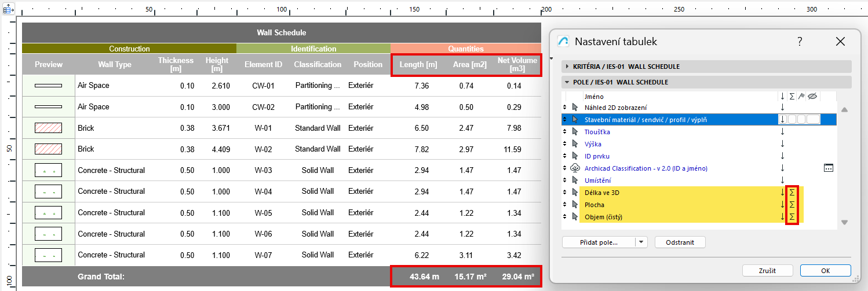Open the help question mark in dialog

(x=800, y=42)
